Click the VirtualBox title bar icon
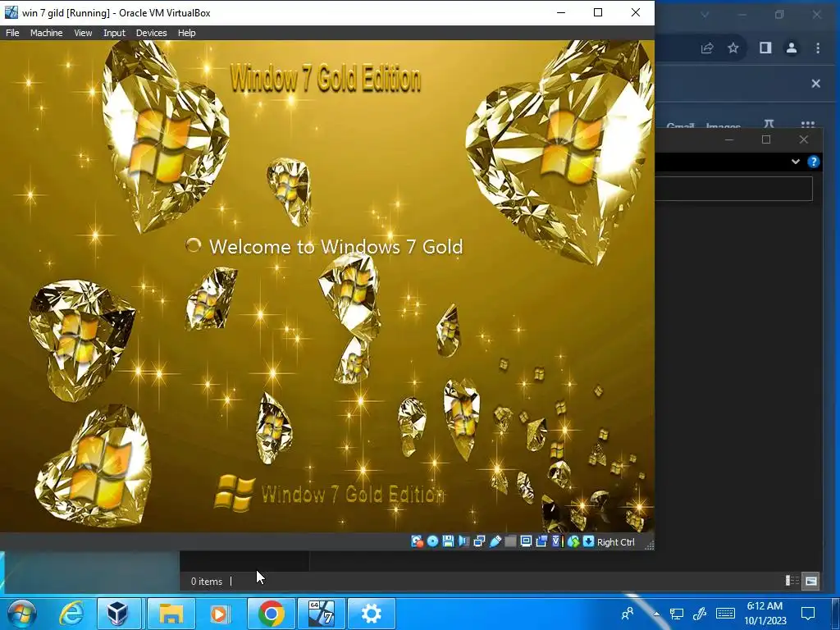 11,12
